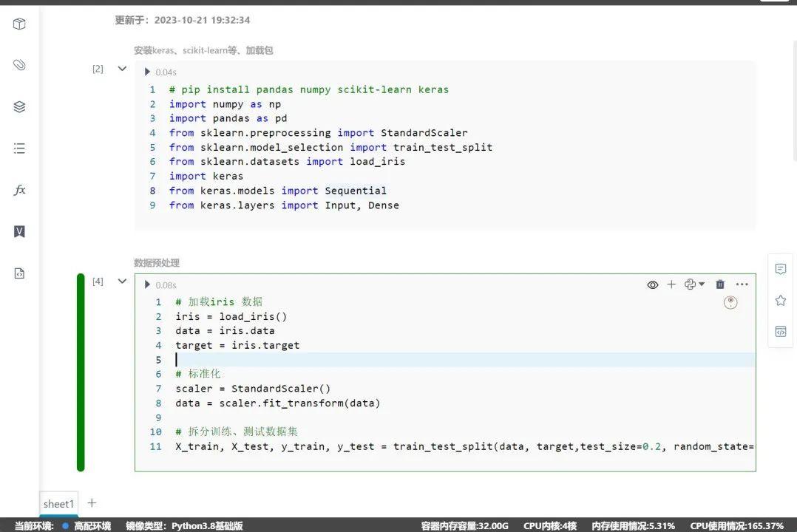Click the 安装keras、scikit-learn等 cell description
This screenshot has width=797, height=532.
pyautogui.click(x=203, y=50)
